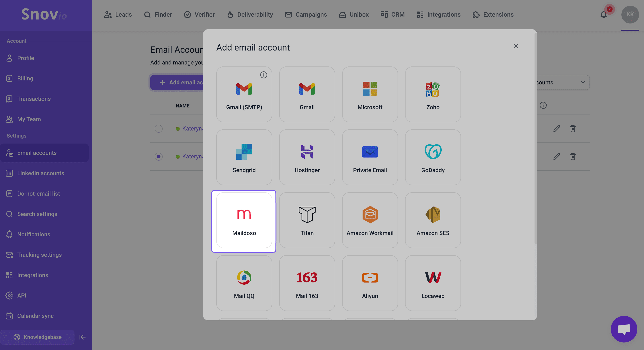Select the second email account radio button
644x350 pixels.
click(158, 157)
